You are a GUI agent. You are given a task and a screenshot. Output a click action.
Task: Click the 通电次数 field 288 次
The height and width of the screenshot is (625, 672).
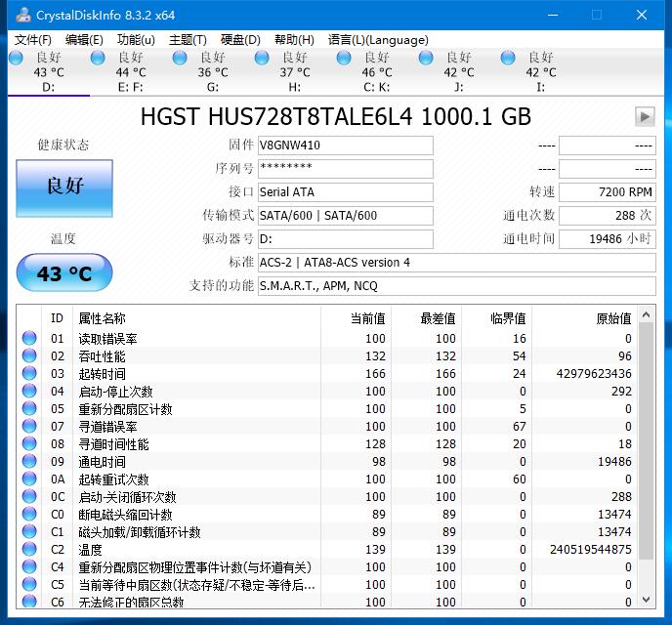tap(608, 216)
